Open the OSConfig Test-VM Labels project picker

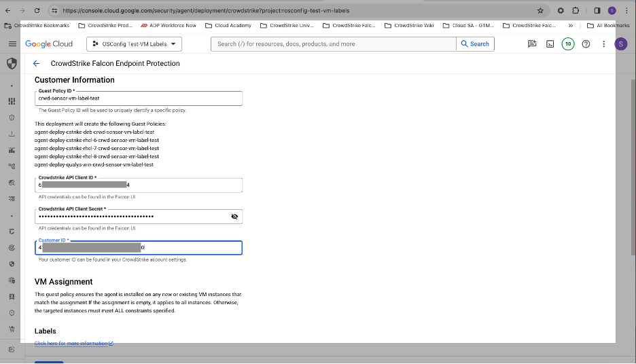(134, 43)
